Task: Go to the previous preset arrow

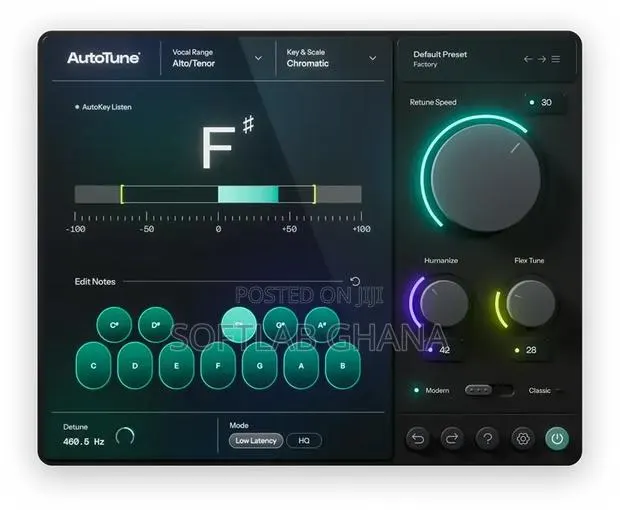Action: (x=528, y=59)
